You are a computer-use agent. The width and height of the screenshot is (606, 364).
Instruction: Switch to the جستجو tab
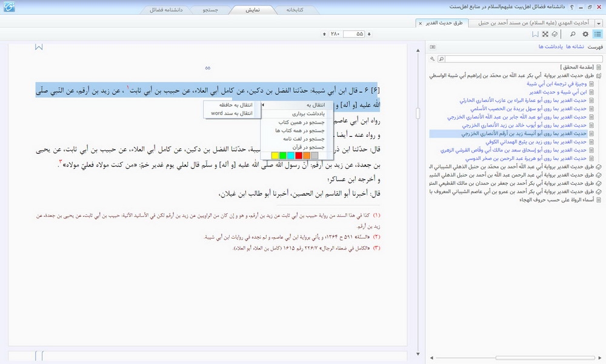coord(211,10)
